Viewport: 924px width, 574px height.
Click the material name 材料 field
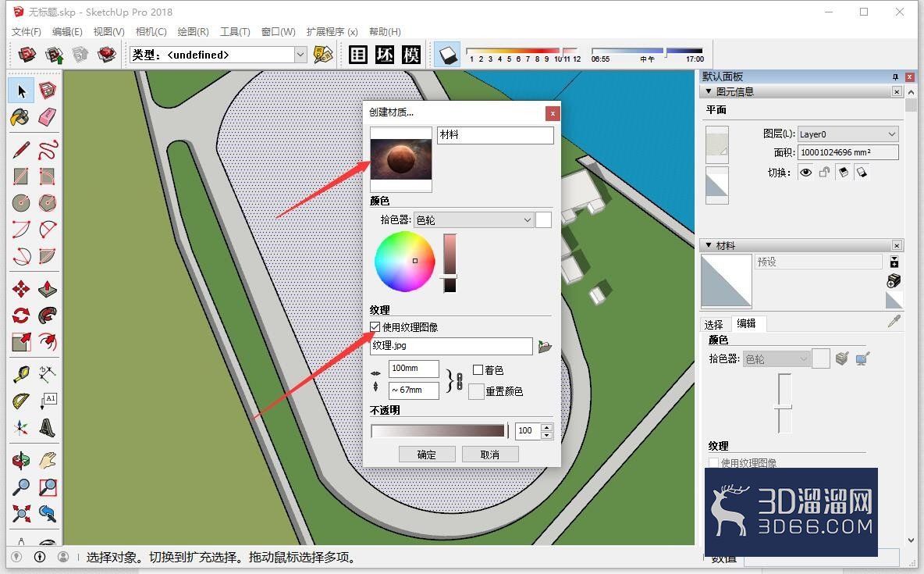coord(495,134)
